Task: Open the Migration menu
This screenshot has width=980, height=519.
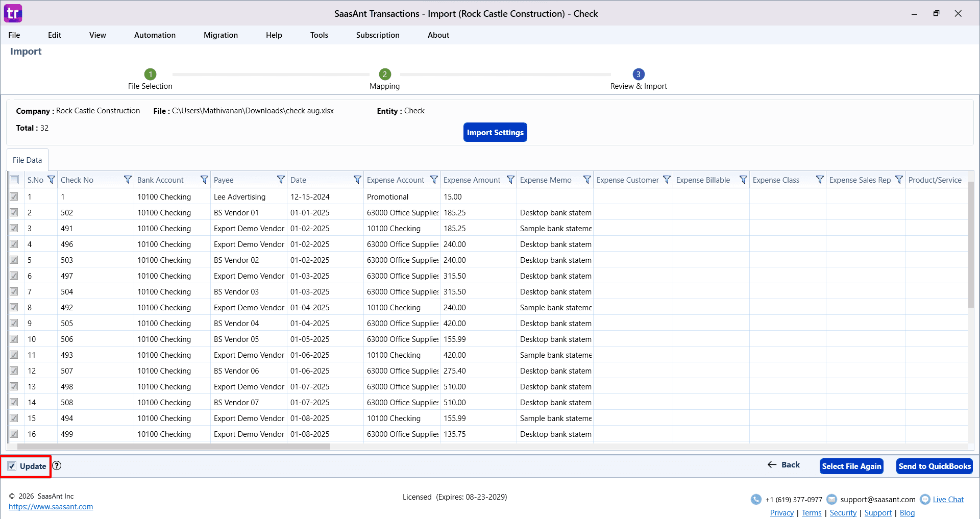Action: [220, 35]
